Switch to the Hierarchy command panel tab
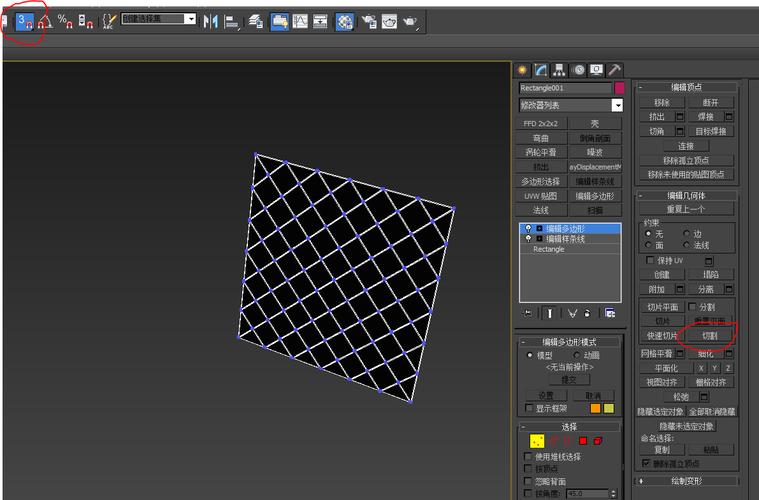Viewport: 759px width, 500px height. [x=560, y=70]
